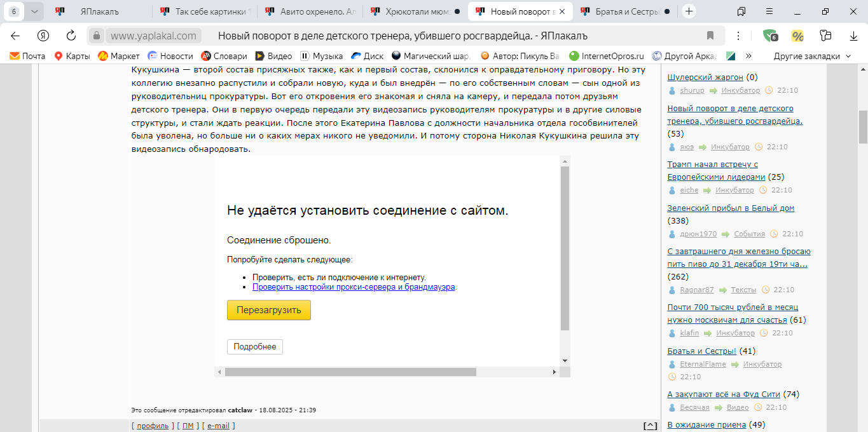Image resolution: width=868 pixels, height=432 pixels.
Task: Switch to the Хрюкотали мюмзики tab
Action: (415, 11)
